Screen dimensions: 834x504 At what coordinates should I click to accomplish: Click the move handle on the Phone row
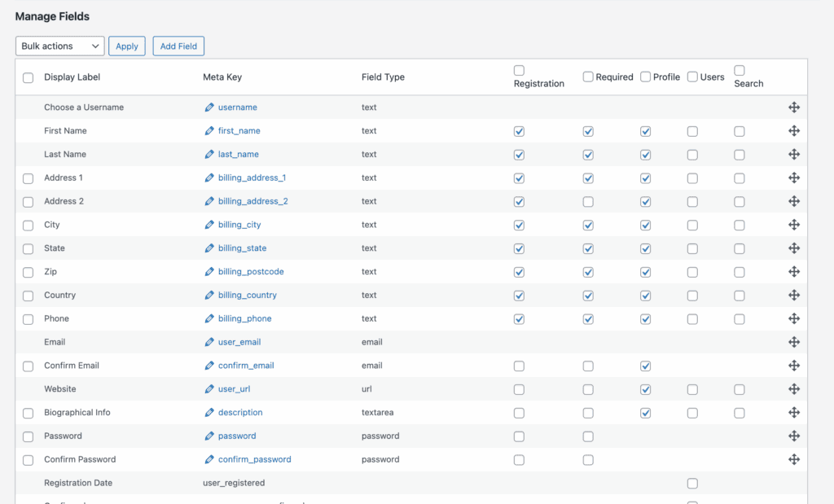pos(794,318)
